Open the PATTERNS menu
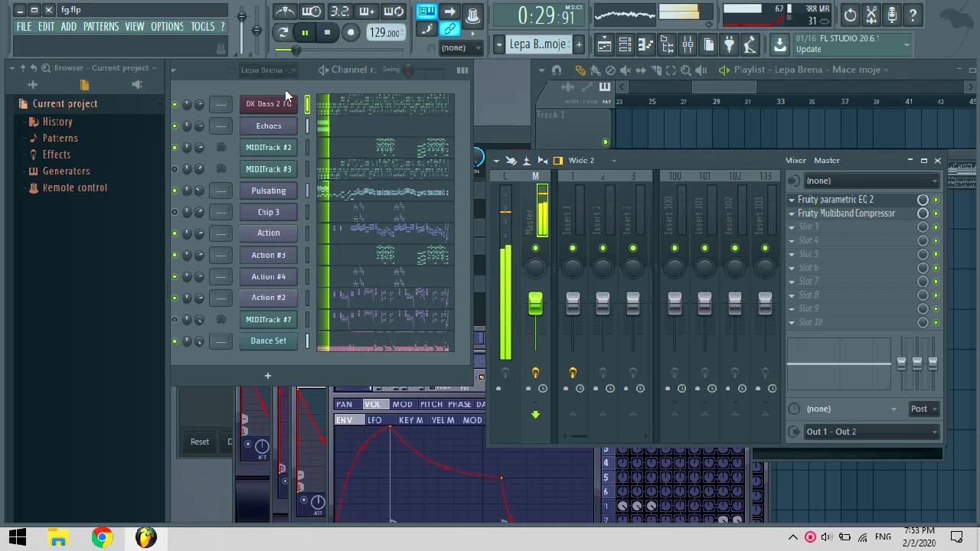This screenshot has width=980, height=551. point(100,27)
